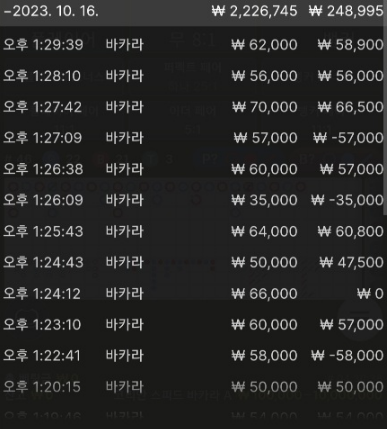Select the 오후 1:26:09 row with ₩35,000 bet
This screenshot has height=429, width=387.
(x=193, y=200)
